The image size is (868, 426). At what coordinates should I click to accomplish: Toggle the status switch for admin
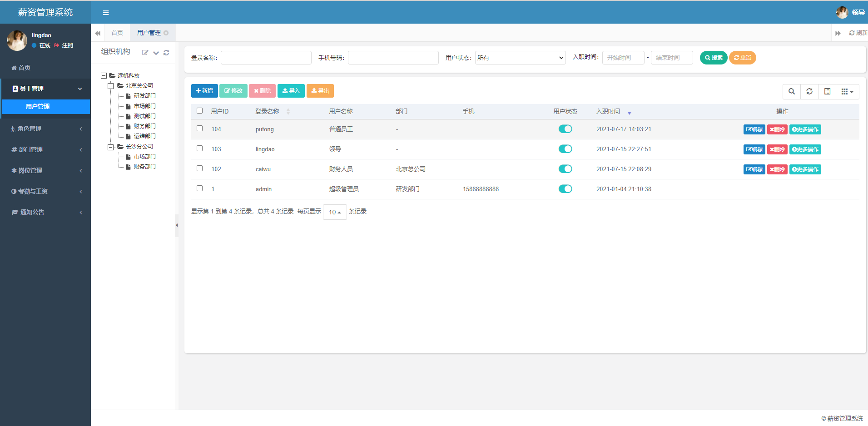click(x=565, y=189)
